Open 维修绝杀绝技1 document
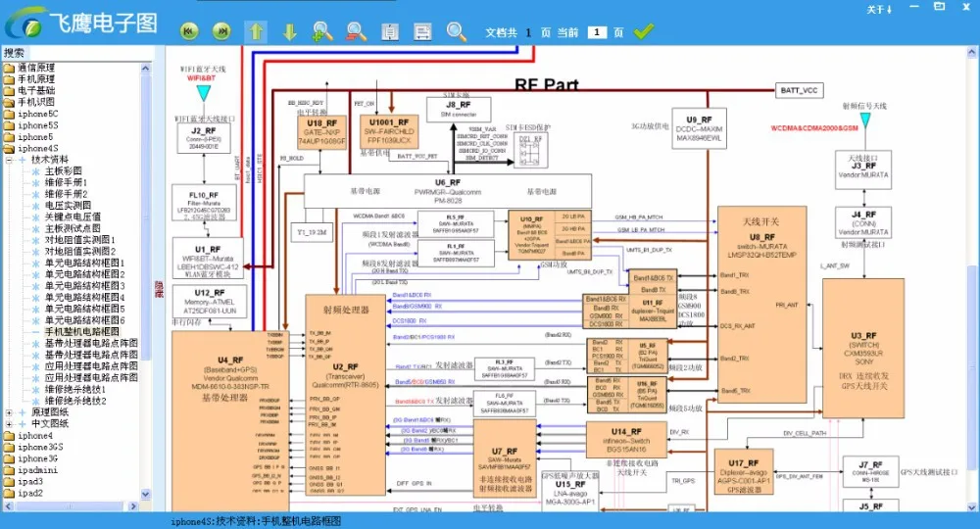The image size is (980, 529). tap(75, 389)
